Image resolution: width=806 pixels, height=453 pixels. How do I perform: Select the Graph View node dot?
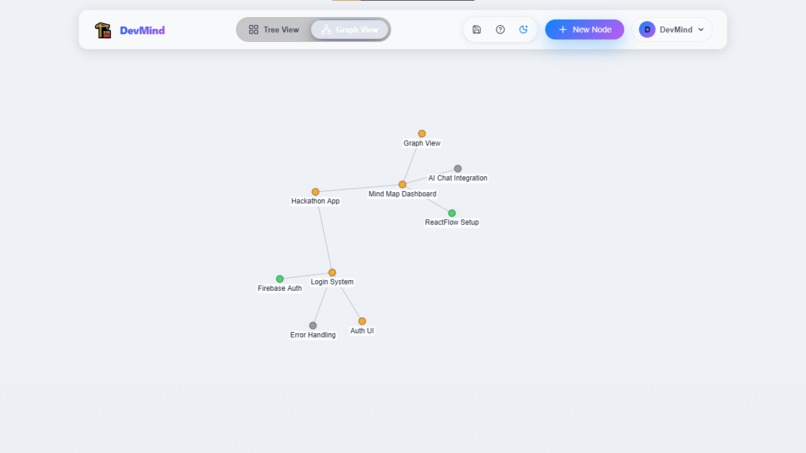point(422,134)
